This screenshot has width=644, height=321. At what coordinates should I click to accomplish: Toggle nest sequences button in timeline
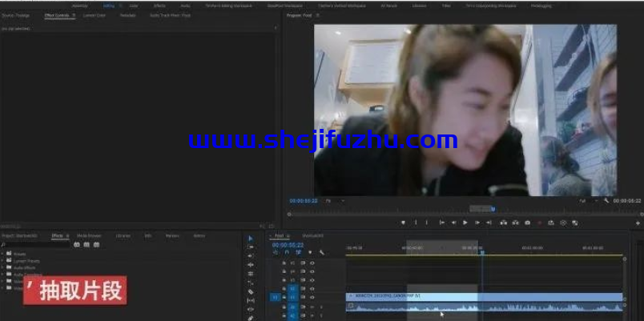pyautogui.click(x=276, y=252)
